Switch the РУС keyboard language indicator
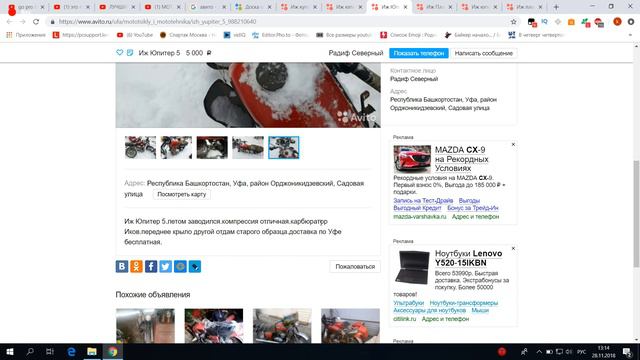This screenshot has height=360, width=640. tap(582, 351)
